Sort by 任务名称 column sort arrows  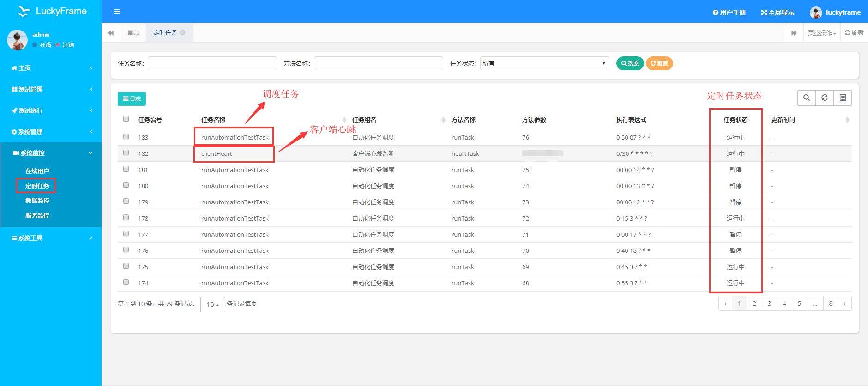344,120
